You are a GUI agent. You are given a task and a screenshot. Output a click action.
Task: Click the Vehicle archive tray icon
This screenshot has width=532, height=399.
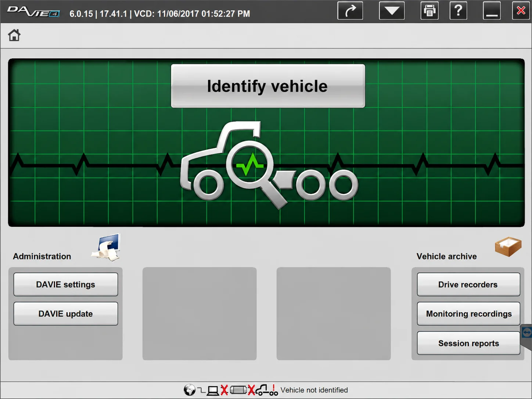(x=508, y=246)
